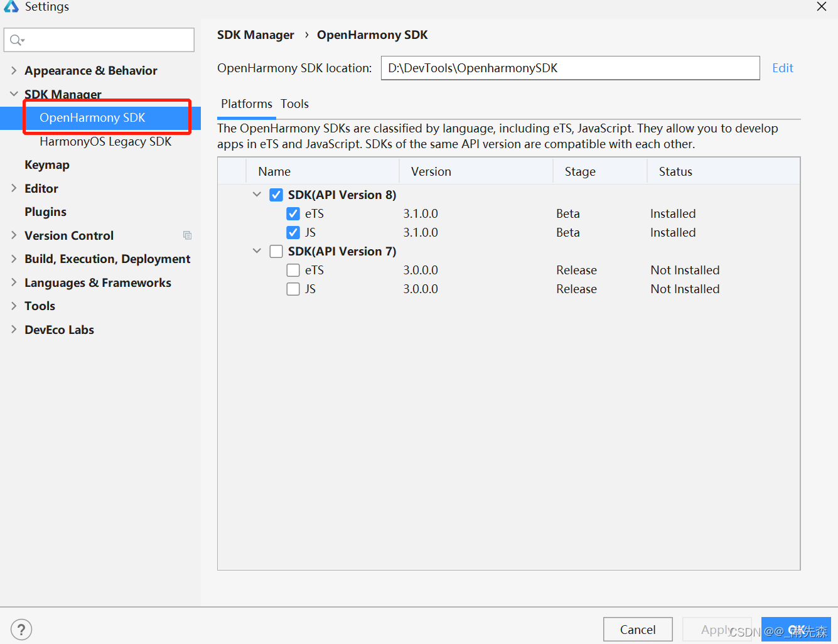This screenshot has height=644, width=838.
Task: Click the Edit link for SDK location
Action: point(783,68)
